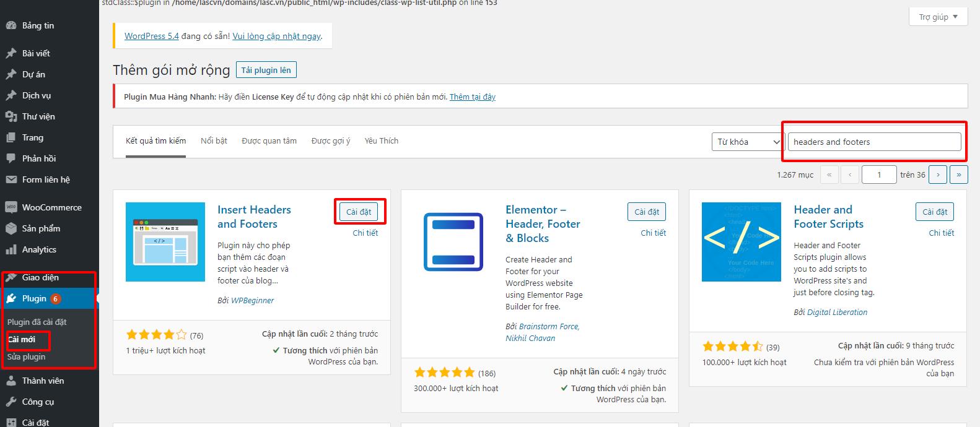This screenshot has height=427, width=980.
Task: Click the Cài đặt settings sidebar icon
Action: pos(11,422)
